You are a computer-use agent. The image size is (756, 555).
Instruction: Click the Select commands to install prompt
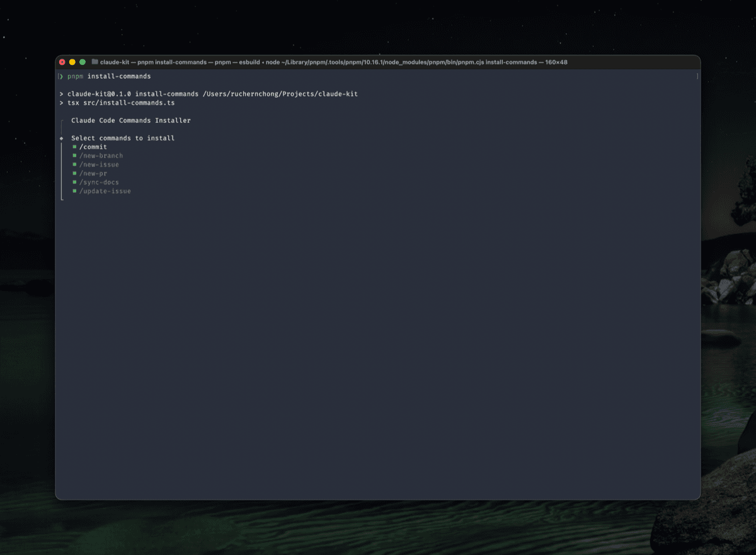[x=123, y=138]
